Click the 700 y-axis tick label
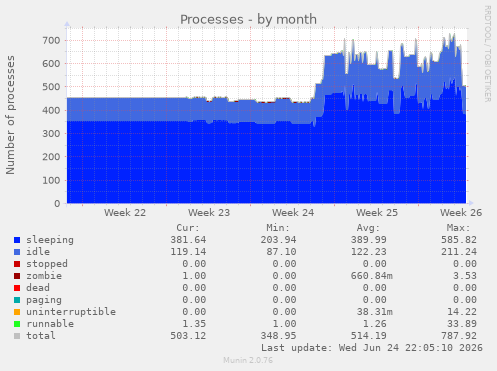Image resolution: width=497 pixels, height=371 pixels. pos(51,41)
